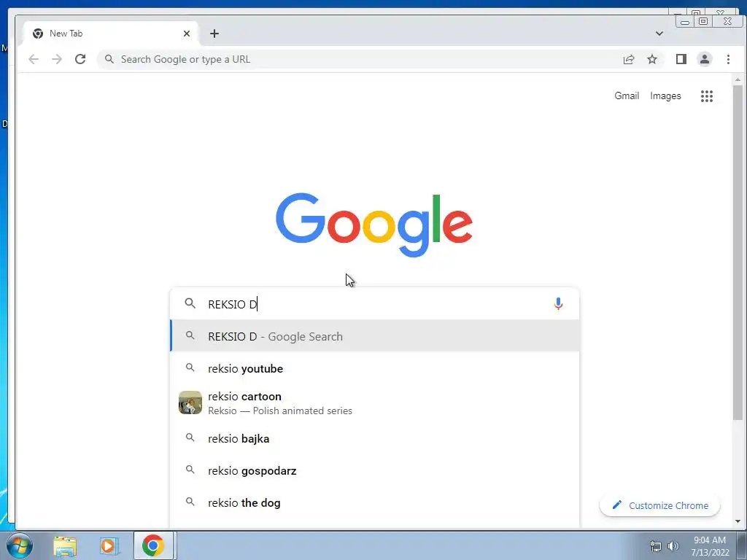Open the profile avatar icon
Screen dimensions: 747x560
705,59
